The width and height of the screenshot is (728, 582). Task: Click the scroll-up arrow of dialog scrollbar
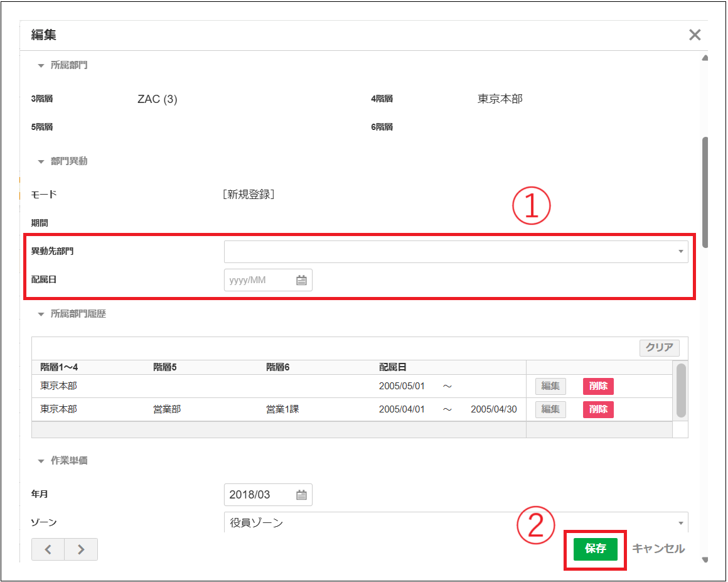point(705,58)
